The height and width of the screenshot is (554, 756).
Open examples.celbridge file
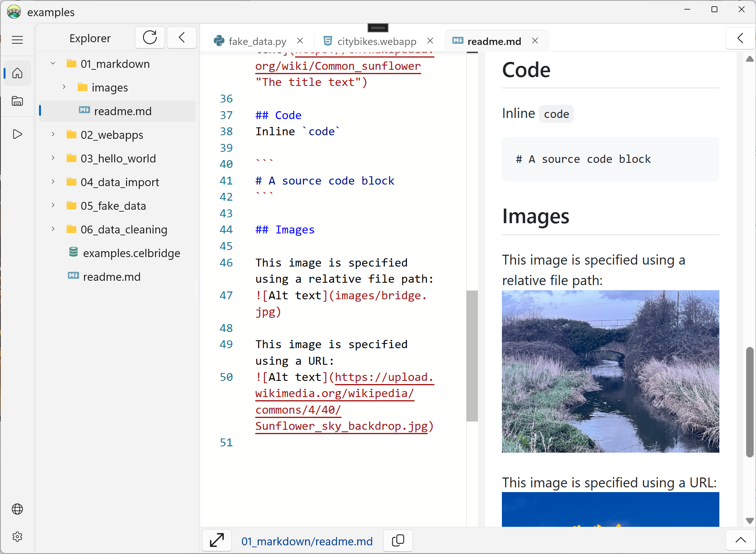coord(132,253)
